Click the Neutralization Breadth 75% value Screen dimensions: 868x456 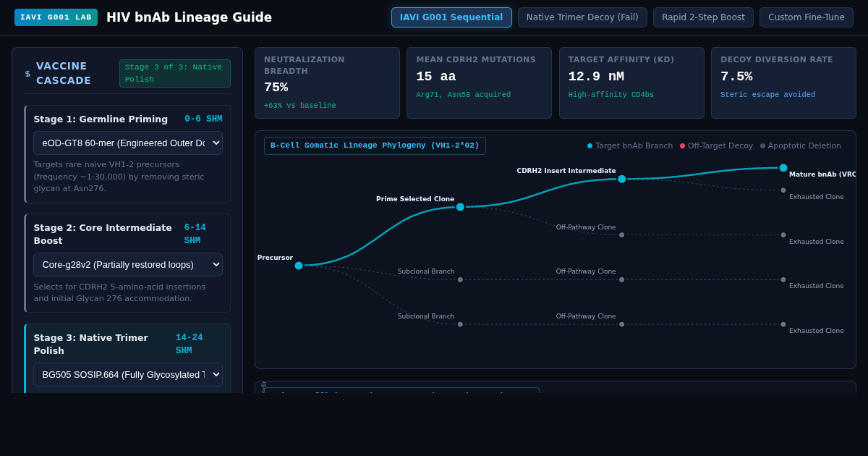pyautogui.click(x=276, y=88)
